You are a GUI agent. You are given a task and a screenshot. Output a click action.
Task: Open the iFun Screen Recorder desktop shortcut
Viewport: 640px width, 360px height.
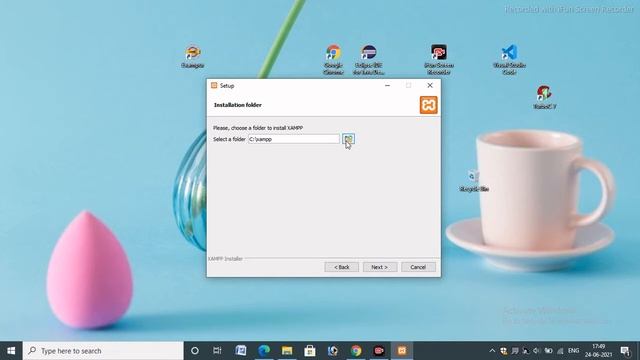(x=439, y=60)
